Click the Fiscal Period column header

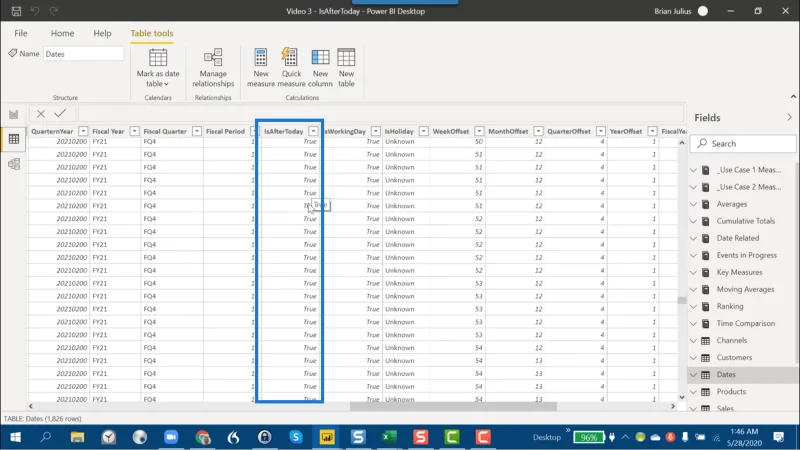point(226,131)
